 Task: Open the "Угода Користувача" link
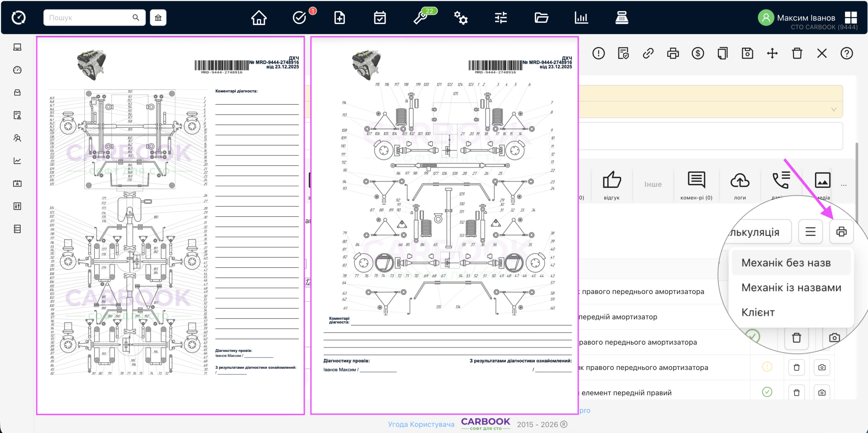point(421,424)
